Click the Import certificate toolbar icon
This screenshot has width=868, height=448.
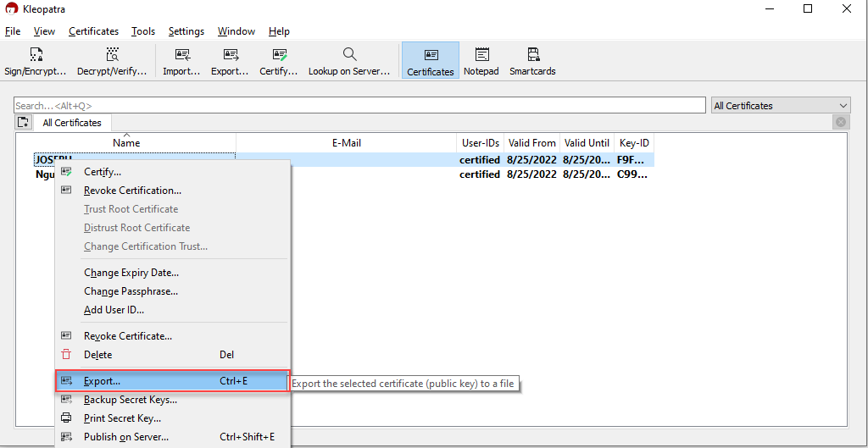[181, 61]
